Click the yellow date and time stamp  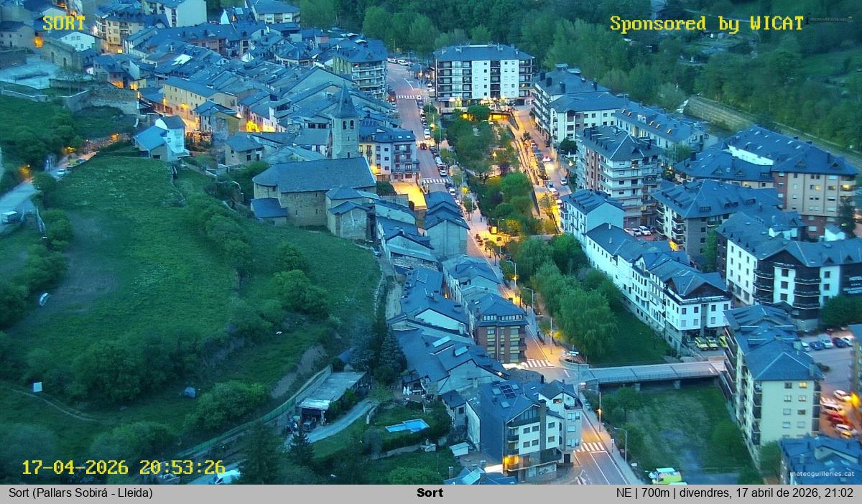tap(123, 467)
